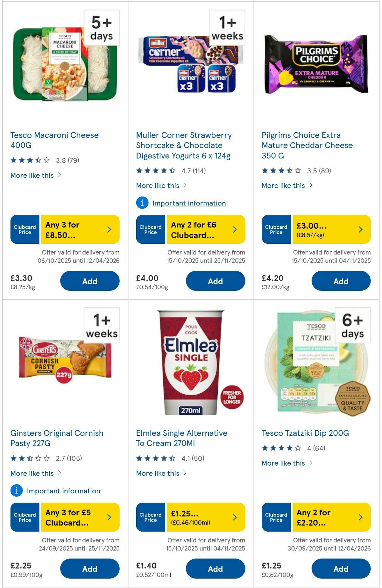Click the Clubcard Price badge on Tesco Macaroni Cheese
This screenshot has width=382, height=588.
point(25,229)
